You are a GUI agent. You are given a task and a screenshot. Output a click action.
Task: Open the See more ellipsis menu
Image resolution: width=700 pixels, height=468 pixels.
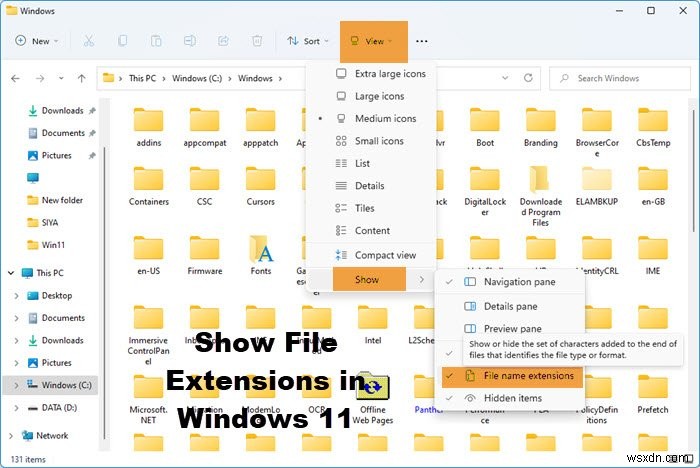tap(421, 41)
